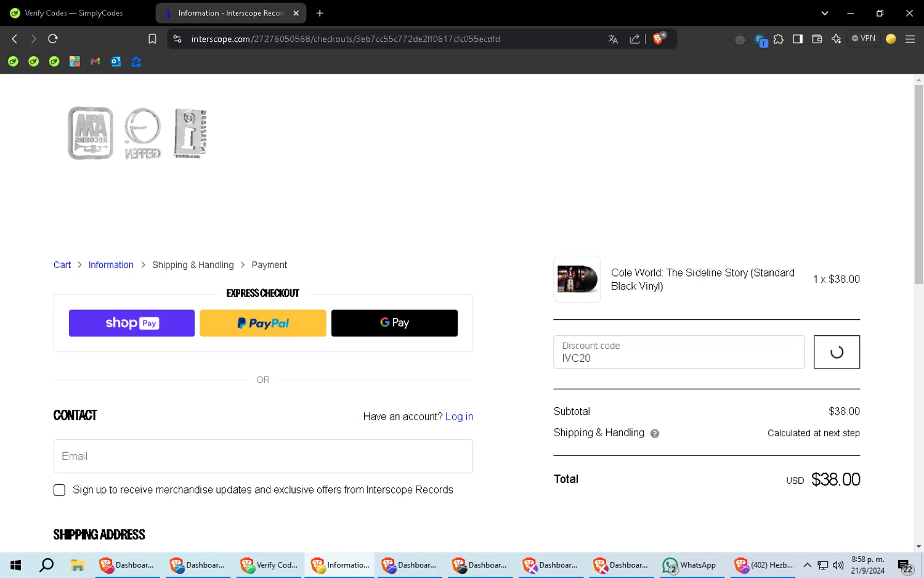Open notification center with 22 notifications
This screenshot has height=578, width=924.
(x=905, y=566)
